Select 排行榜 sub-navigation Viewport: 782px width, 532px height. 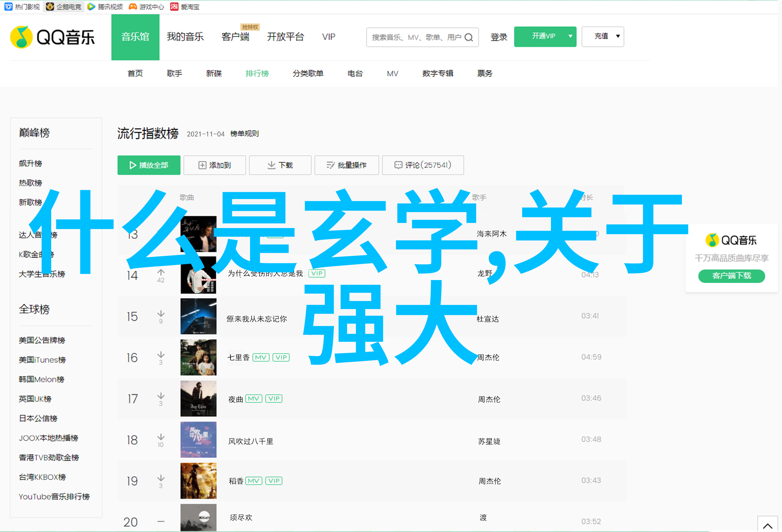click(x=257, y=73)
